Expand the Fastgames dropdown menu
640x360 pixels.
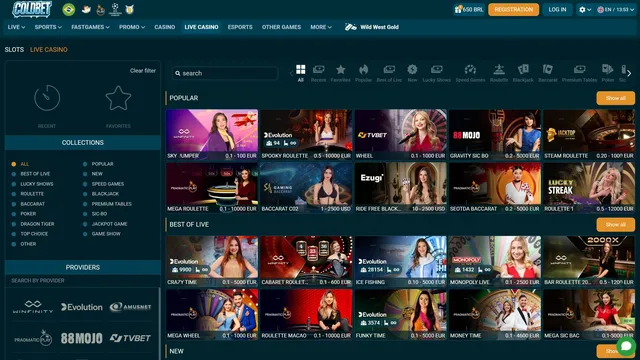click(90, 27)
